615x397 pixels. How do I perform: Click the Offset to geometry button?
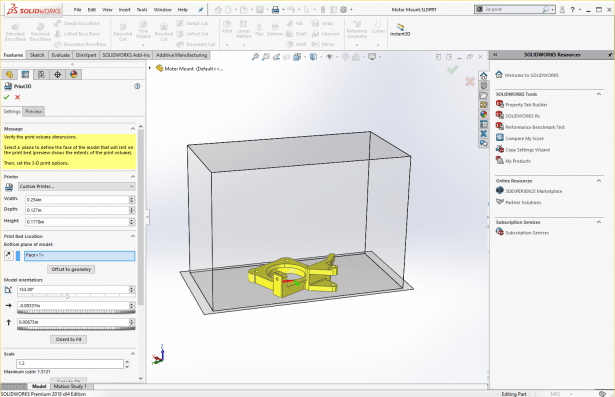pyautogui.click(x=71, y=270)
